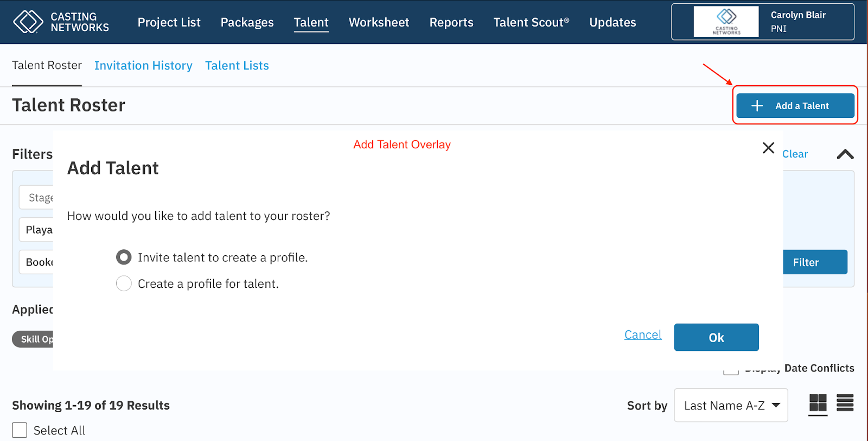Image resolution: width=868 pixels, height=441 pixels.
Task: Open the Talent Lists tab
Action: (x=237, y=66)
